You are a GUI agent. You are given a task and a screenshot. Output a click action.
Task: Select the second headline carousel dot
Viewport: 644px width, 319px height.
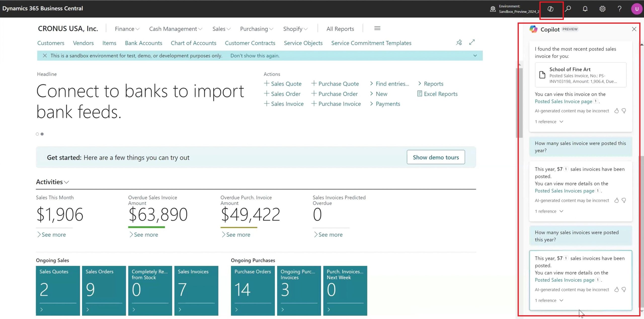coord(42,134)
